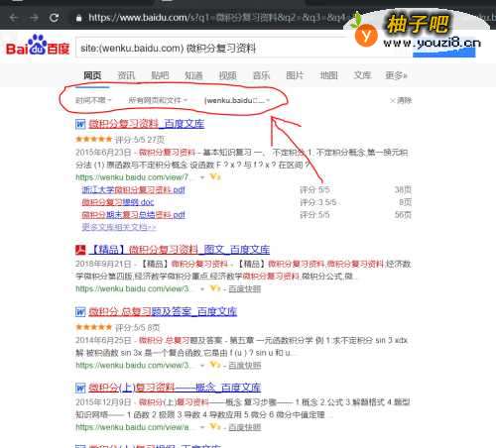
Task: Click the search box with the site:(wenku.baidu.com) query
Action: tap(211, 49)
